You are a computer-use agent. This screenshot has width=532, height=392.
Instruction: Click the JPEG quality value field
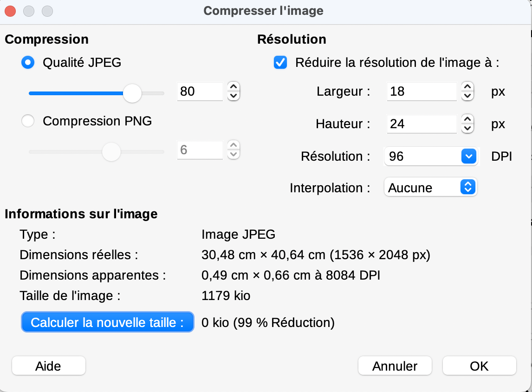tap(200, 91)
